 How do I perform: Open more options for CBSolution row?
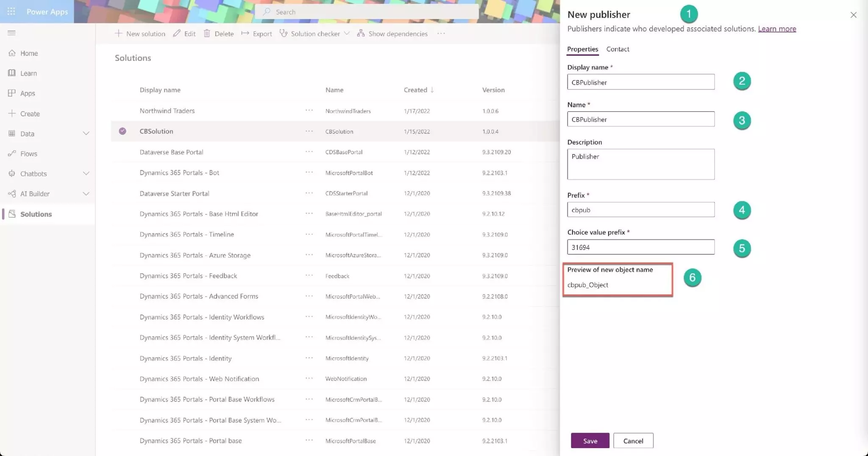click(309, 131)
